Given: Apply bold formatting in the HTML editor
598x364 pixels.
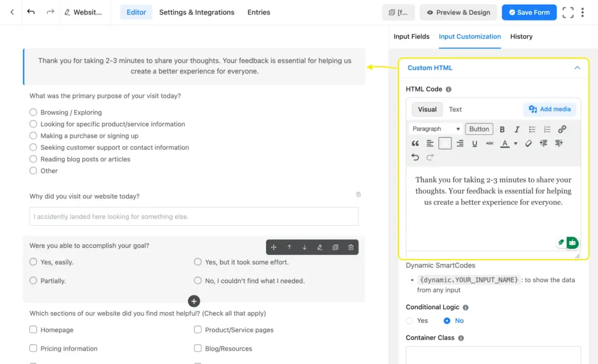Looking at the screenshot, I should pyautogui.click(x=503, y=129).
